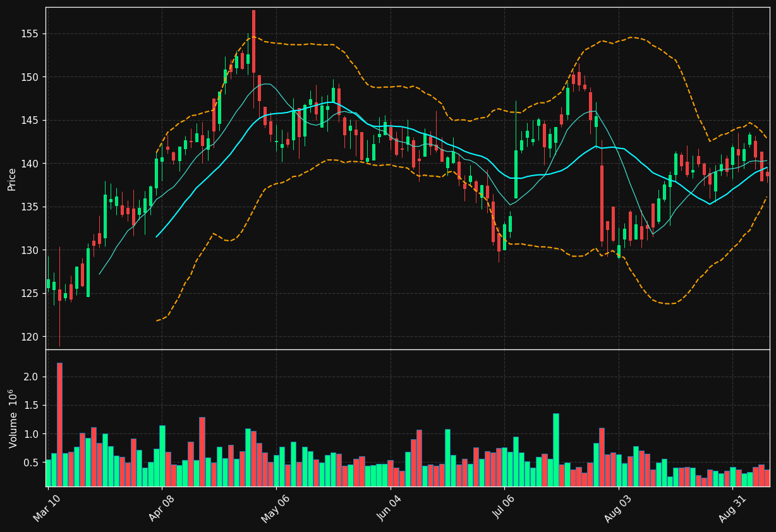Click the Jun 04 date label
Image resolution: width=776 pixels, height=532 pixels.
[389, 508]
